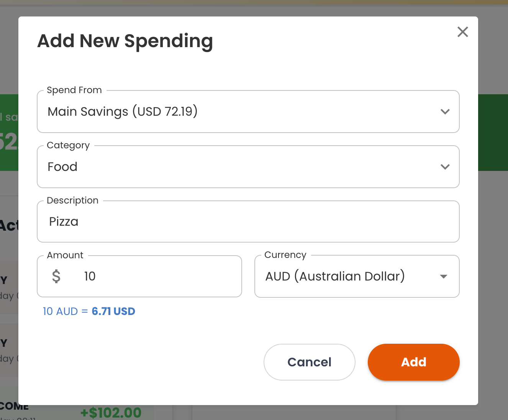Screen dimensions: 508x420
Task: Click the Add button
Action: pyautogui.click(x=413, y=362)
